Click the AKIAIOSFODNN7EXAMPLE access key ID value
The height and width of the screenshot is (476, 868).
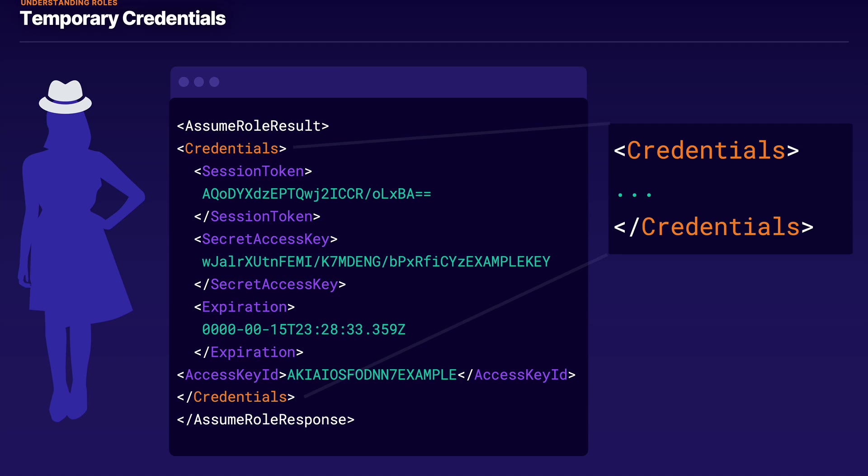pyautogui.click(x=372, y=375)
